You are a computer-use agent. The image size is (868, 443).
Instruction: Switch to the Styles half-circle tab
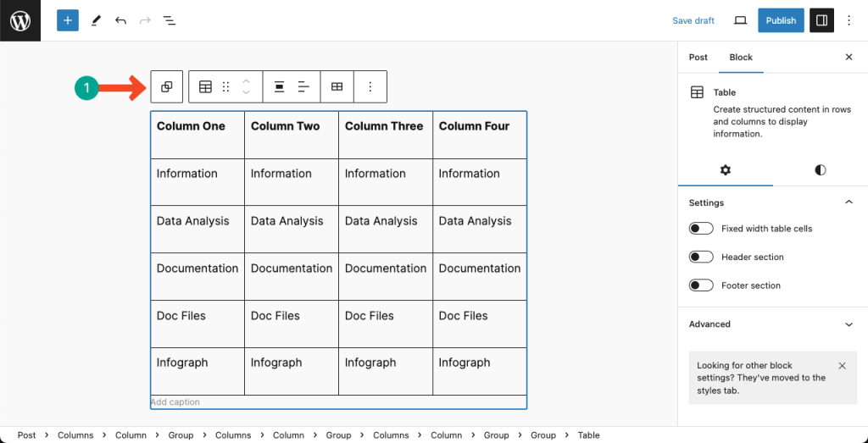821,169
